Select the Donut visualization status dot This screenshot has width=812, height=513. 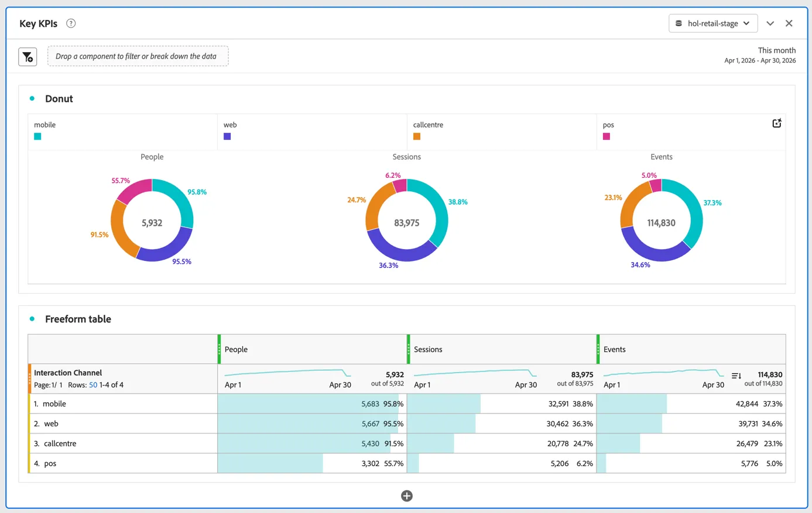pyautogui.click(x=32, y=98)
